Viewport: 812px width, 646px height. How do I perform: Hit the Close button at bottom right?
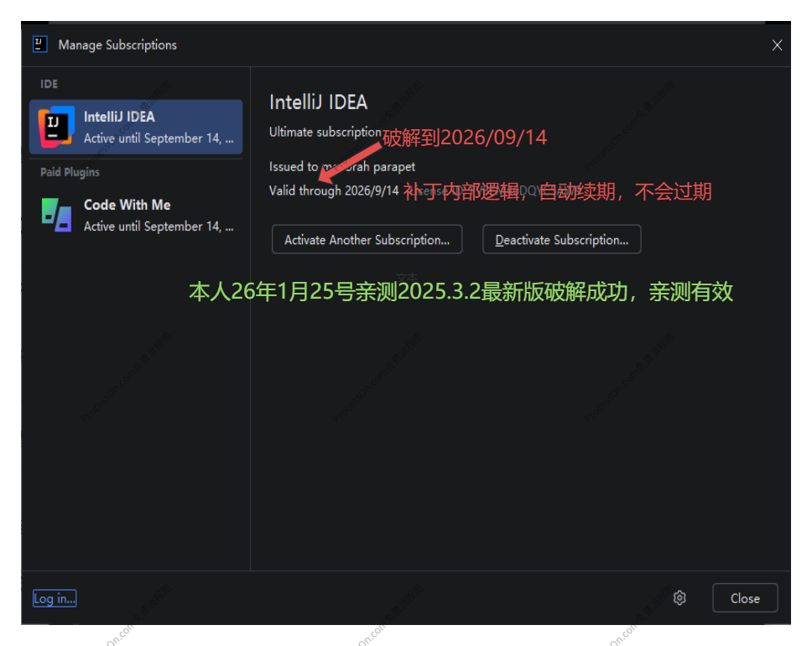click(744, 598)
